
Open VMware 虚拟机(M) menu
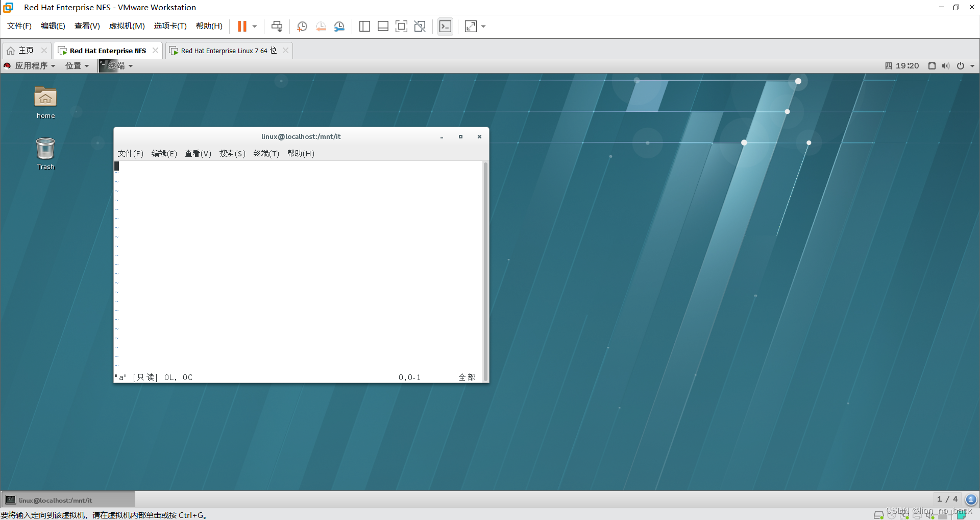127,26
